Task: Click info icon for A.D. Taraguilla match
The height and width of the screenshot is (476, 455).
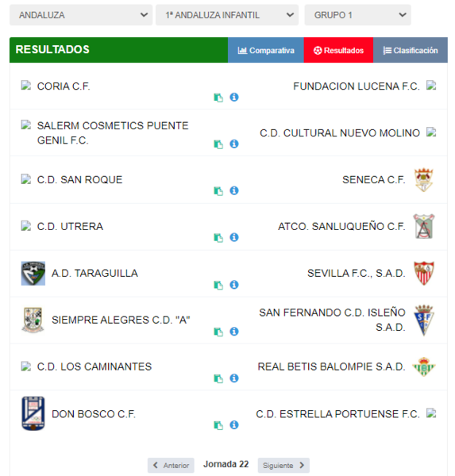Action: click(x=233, y=285)
